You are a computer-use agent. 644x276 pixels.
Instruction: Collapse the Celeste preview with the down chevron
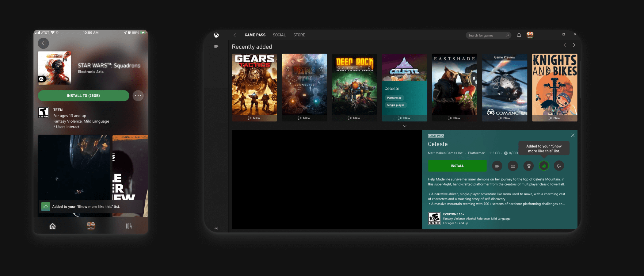pos(405,126)
